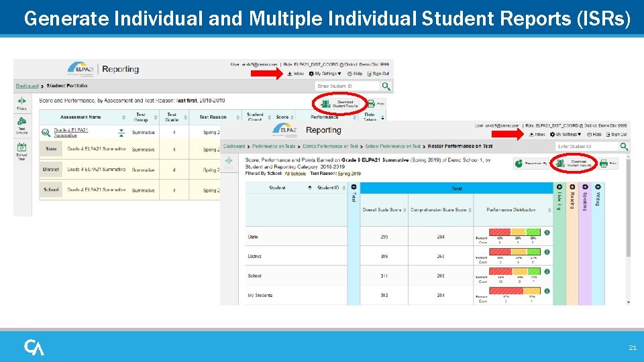This screenshot has width=644, height=362.
Task: Open Inbox in Roster Performance window
Action: (x=537, y=135)
